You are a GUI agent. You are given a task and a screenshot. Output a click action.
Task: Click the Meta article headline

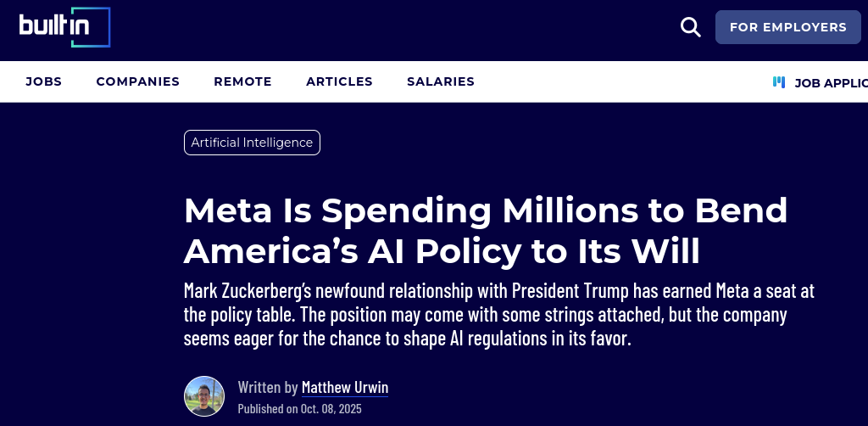486,230
